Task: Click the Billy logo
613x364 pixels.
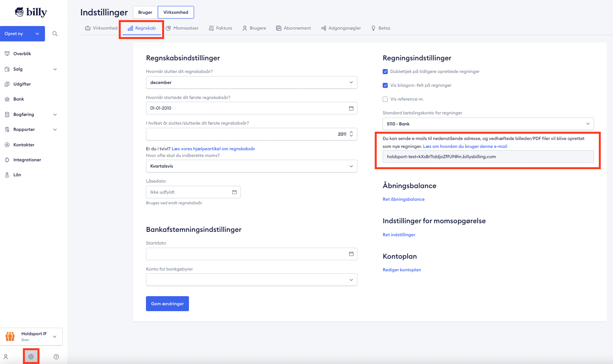Action: pos(31,12)
